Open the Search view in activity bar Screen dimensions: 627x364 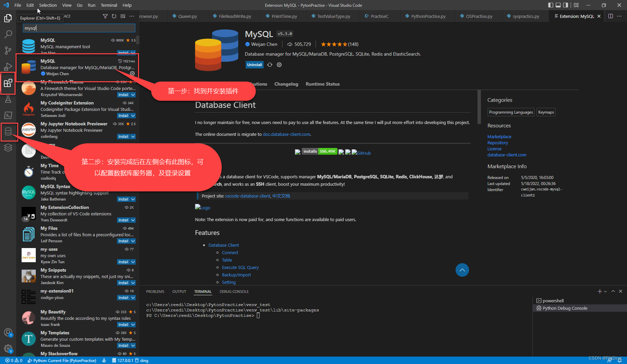pos(8,34)
